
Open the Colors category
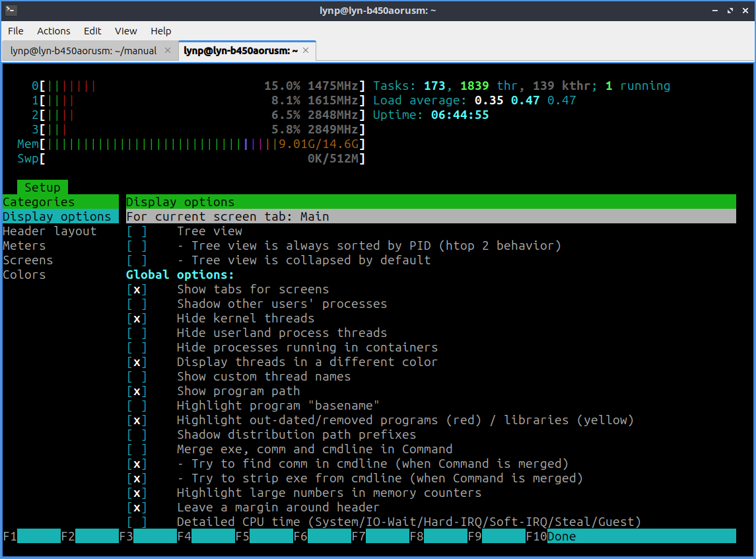click(x=24, y=275)
